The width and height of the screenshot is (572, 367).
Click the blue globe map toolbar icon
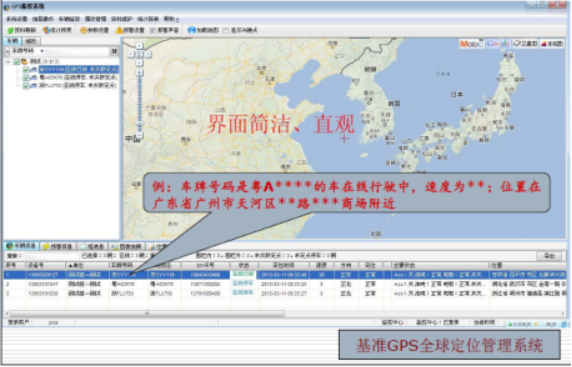[x=191, y=30]
